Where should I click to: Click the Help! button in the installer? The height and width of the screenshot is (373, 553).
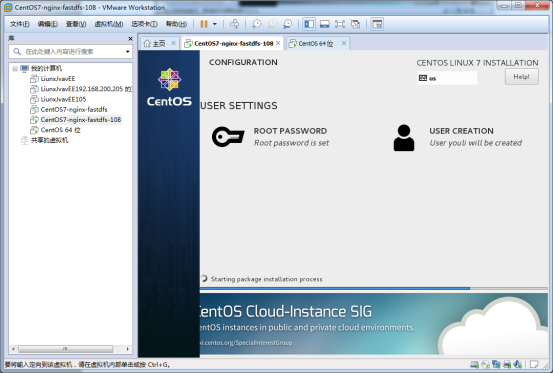[522, 77]
